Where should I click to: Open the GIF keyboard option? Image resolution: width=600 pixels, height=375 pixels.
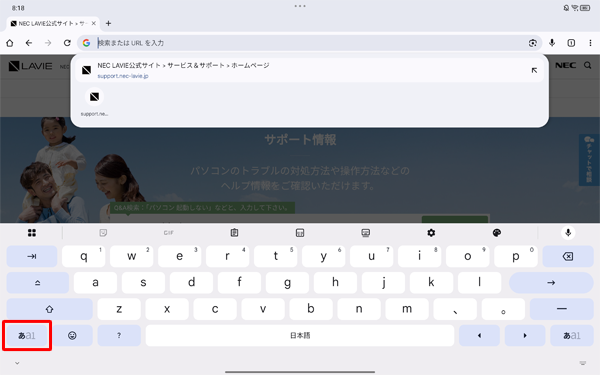(x=169, y=233)
